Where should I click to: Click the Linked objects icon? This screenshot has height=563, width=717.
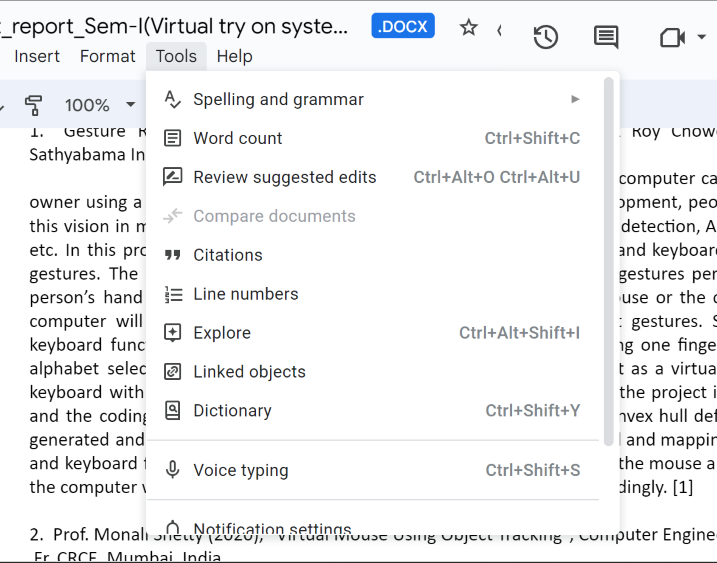pyautogui.click(x=173, y=372)
